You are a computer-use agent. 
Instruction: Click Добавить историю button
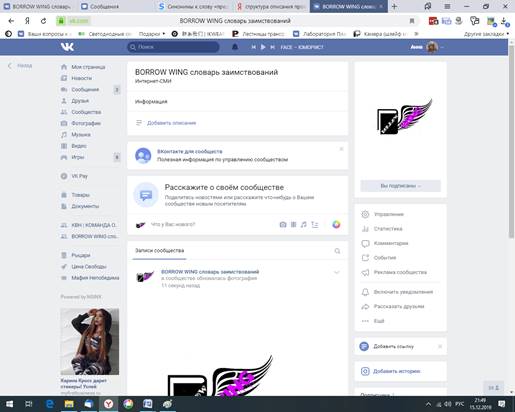(396, 371)
